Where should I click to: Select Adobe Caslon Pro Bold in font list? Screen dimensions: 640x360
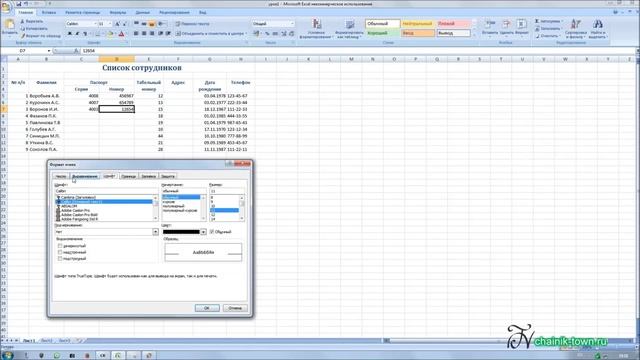click(79, 215)
